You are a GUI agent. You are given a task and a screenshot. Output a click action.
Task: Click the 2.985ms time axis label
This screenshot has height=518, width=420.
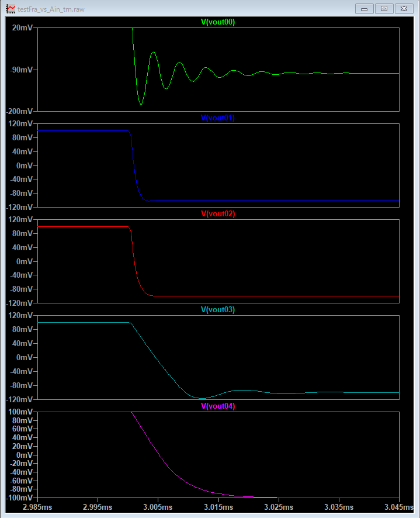(x=37, y=507)
